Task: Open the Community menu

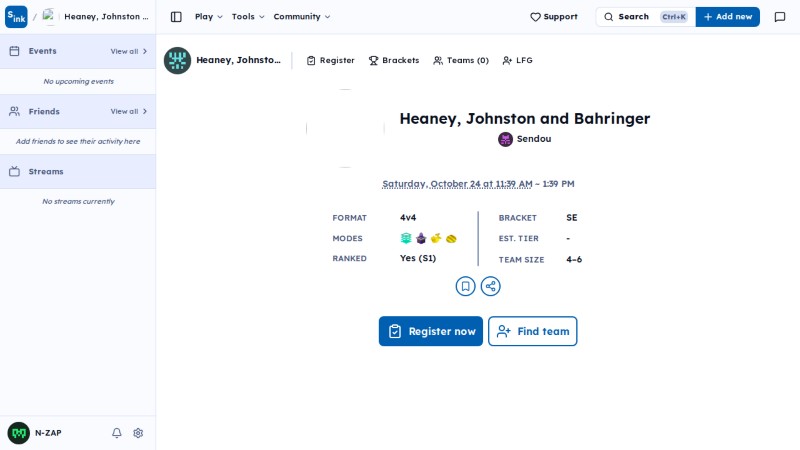Action: [x=302, y=17]
